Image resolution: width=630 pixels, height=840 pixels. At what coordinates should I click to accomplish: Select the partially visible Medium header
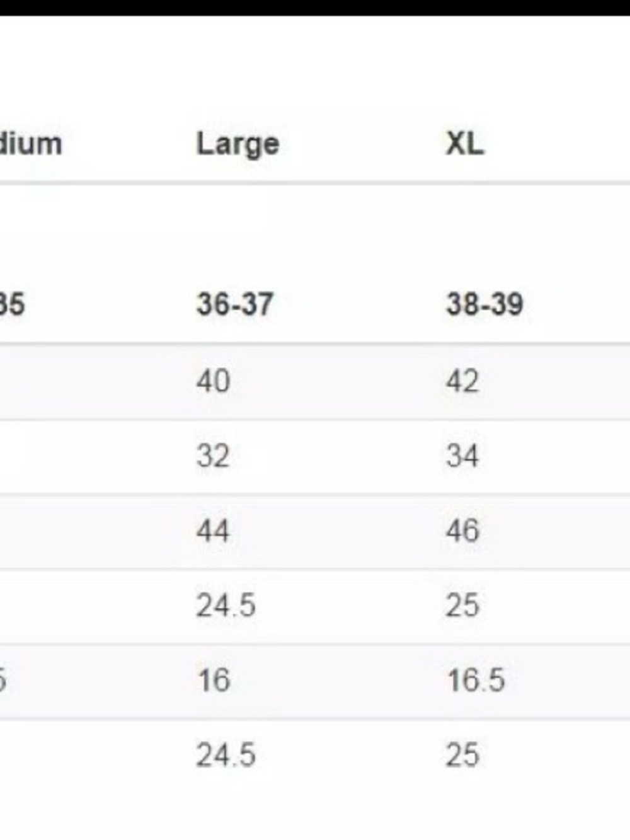pos(31,144)
